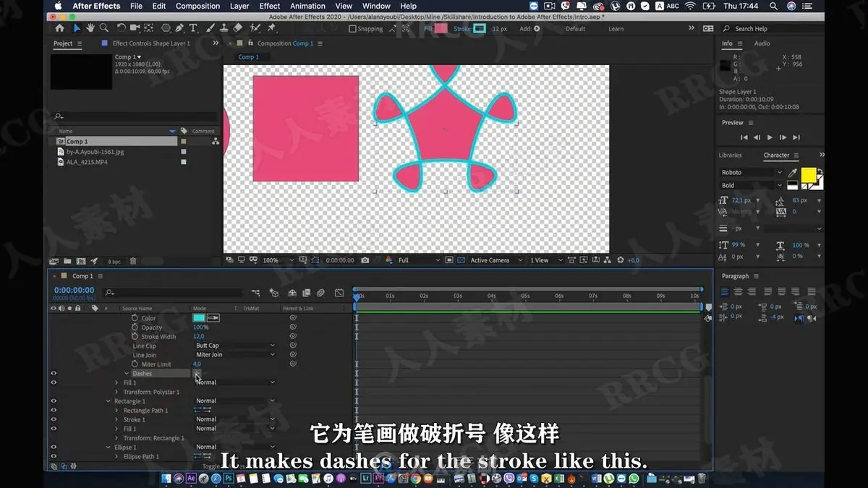
Task: Click the stroke Color eyedropper in timeline
Action: 213,318
